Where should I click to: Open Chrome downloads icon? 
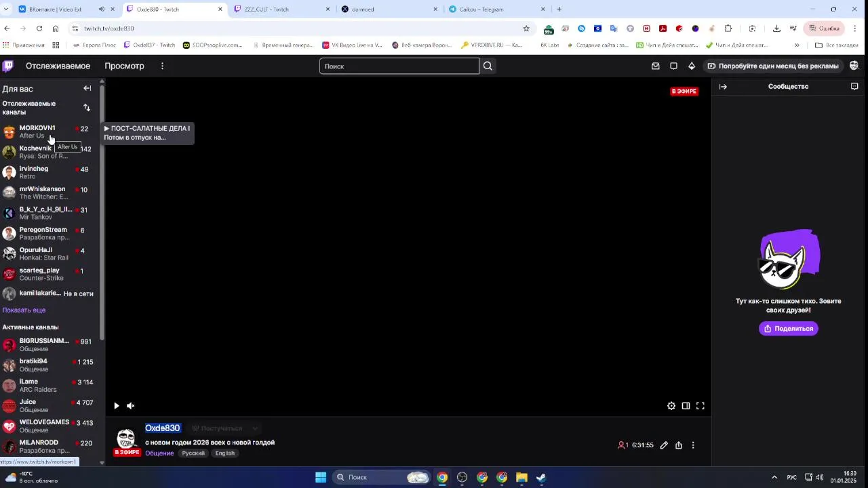tap(776, 28)
